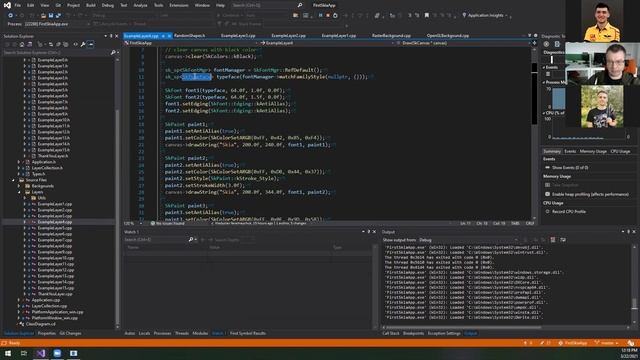Click the Solution Explorer search magnifier icon

coord(113,53)
